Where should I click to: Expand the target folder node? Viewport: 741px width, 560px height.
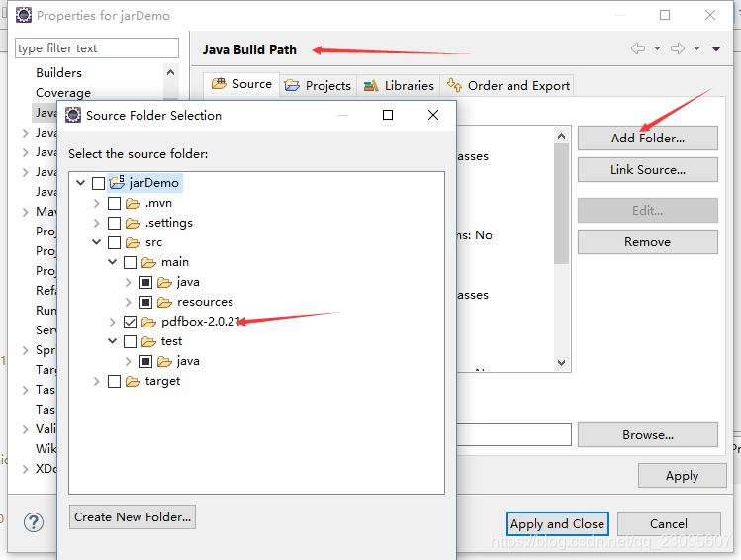pos(96,381)
